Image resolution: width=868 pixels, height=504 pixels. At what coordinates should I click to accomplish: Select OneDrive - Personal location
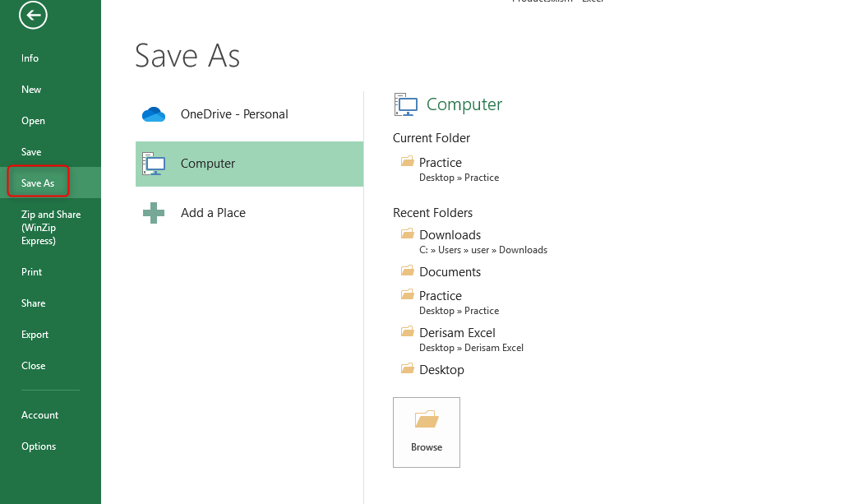(x=234, y=114)
